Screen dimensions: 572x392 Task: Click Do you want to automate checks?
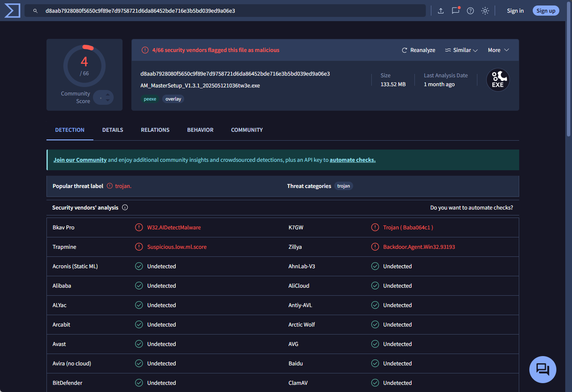pyautogui.click(x=471, y=208)
